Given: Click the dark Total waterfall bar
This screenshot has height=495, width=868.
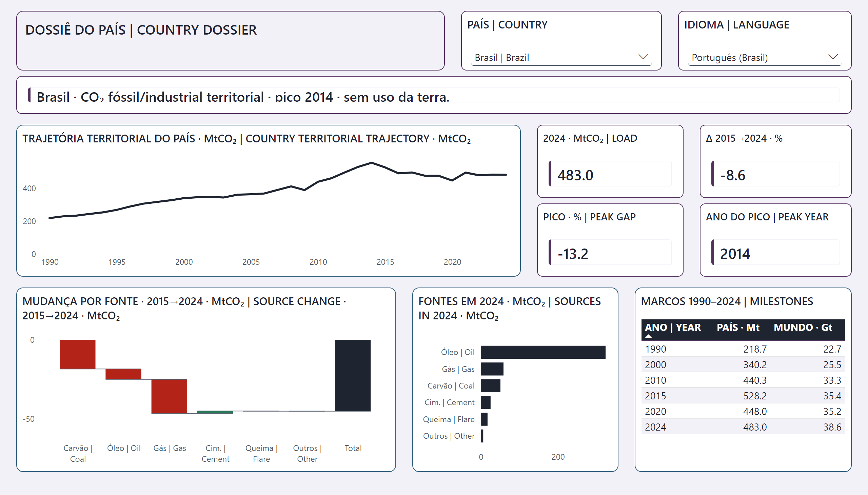Looking at the screenshot, I should click(353, 375).
